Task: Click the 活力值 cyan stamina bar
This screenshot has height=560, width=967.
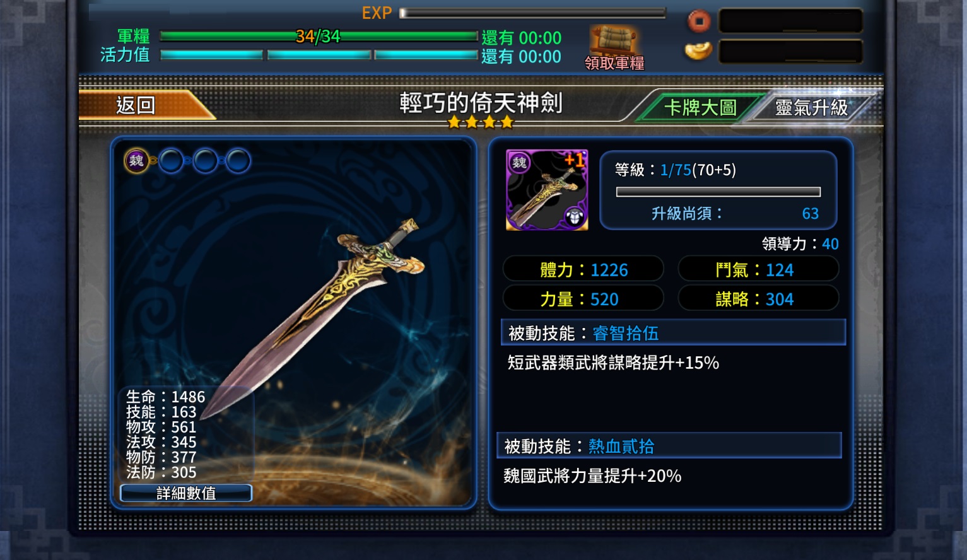Action: click(319, 55)
